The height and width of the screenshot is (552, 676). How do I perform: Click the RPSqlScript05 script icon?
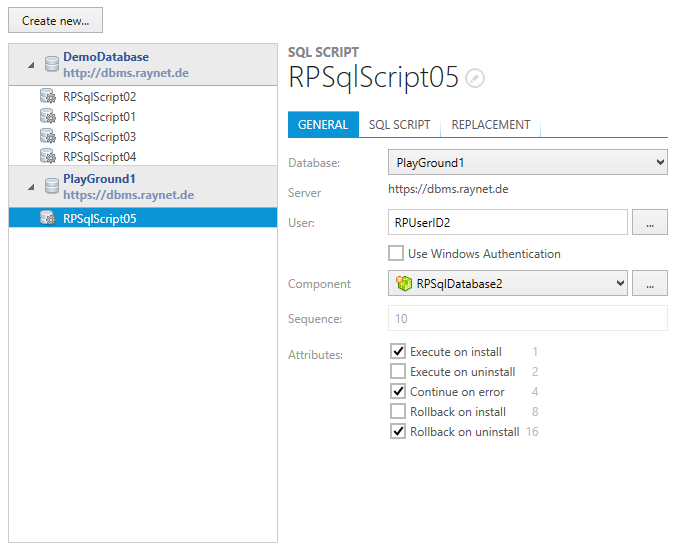47,219
